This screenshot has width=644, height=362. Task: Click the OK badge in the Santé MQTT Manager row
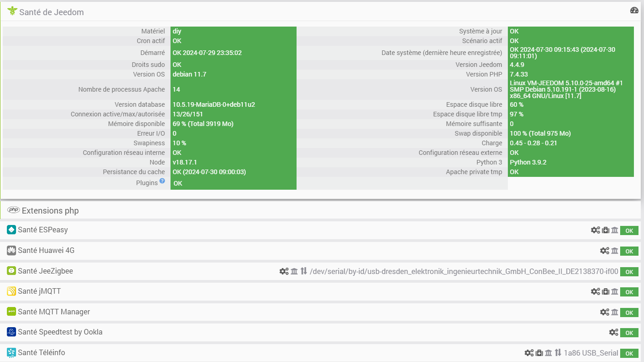point(629,313)
